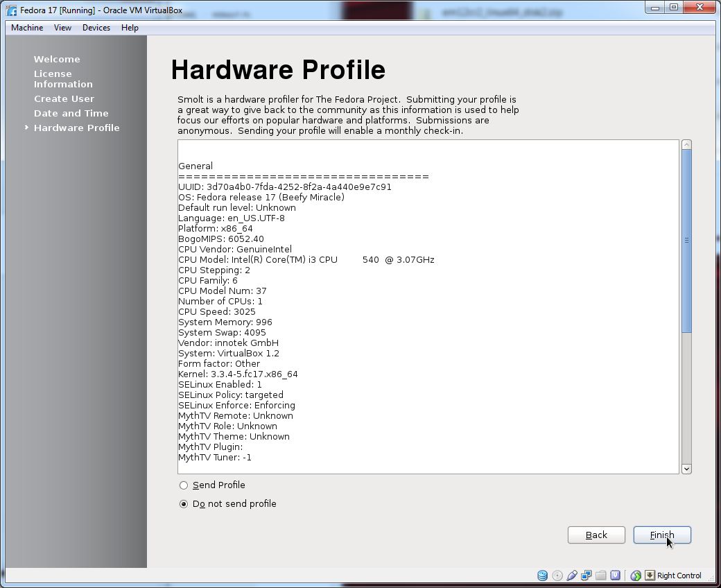Viewport: 721px width, 588px height.
Task: Click the 'MythTV Remote: Unknown' line
Action: 236,415
